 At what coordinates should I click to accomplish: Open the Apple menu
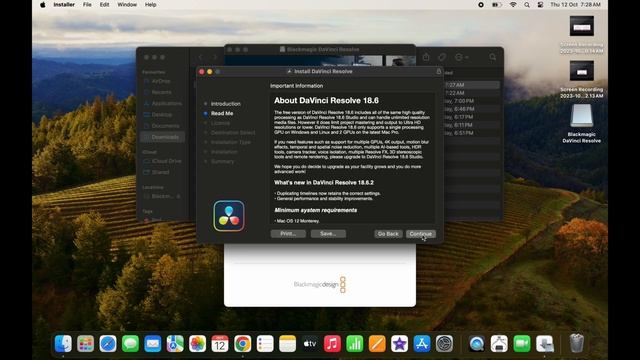(x=43, y=5)
